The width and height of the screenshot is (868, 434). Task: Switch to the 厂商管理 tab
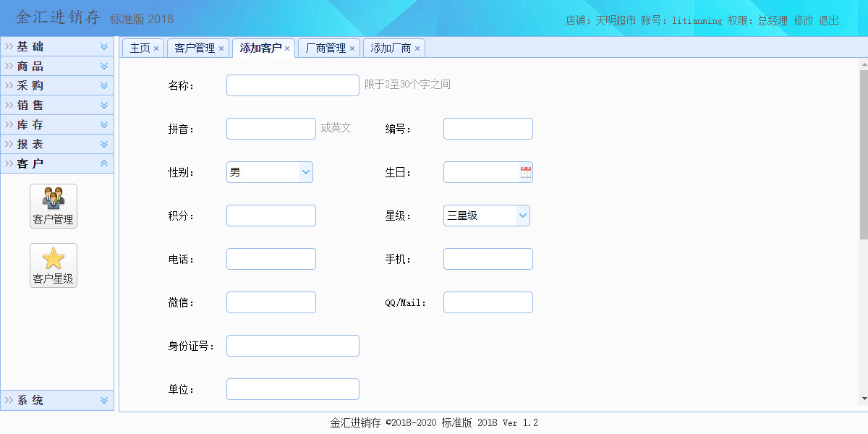click(x=325, y=48)
